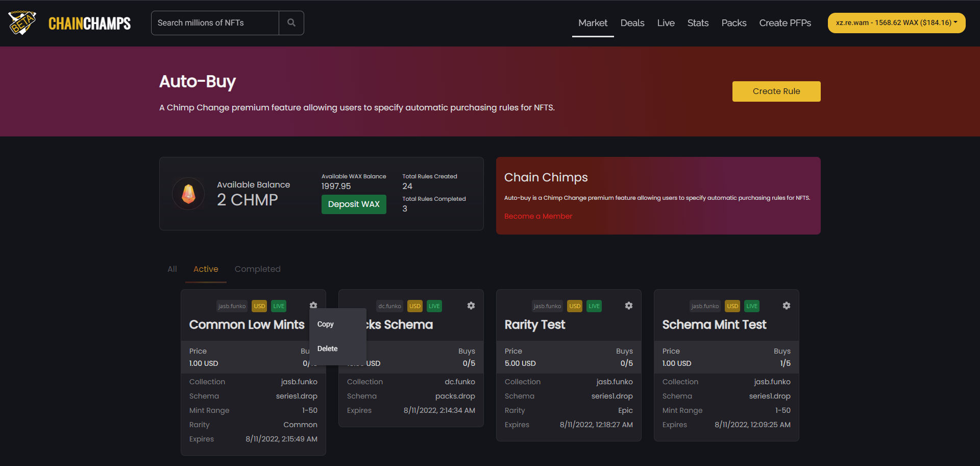Viewport: 980px width, 466px height.
Task: Switch to the All rules tab
Action: click(173, 269)
